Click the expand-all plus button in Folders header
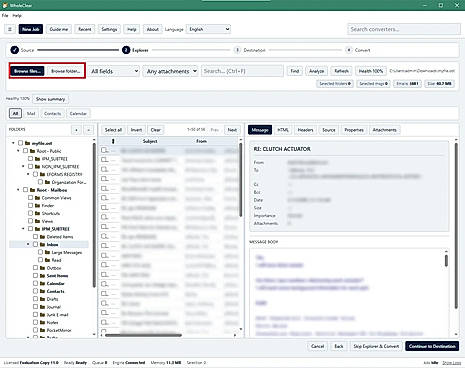This screenshot has width=465, height=368. tap(76, 130)
